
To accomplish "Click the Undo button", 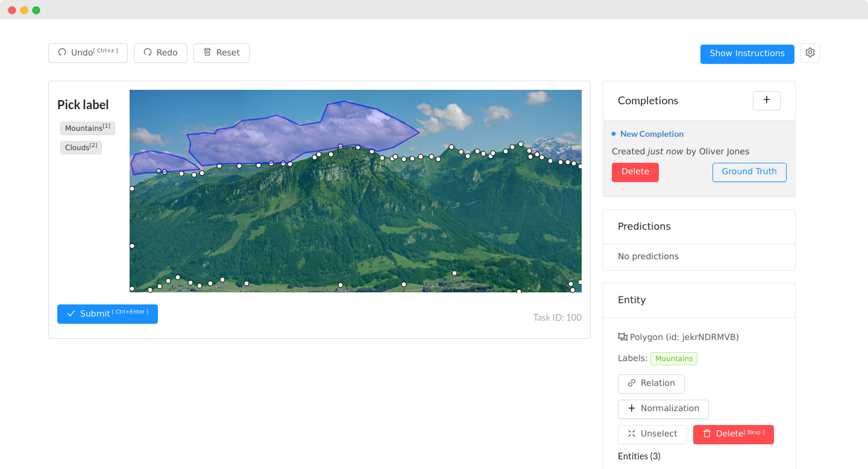I will click(87, 53).
